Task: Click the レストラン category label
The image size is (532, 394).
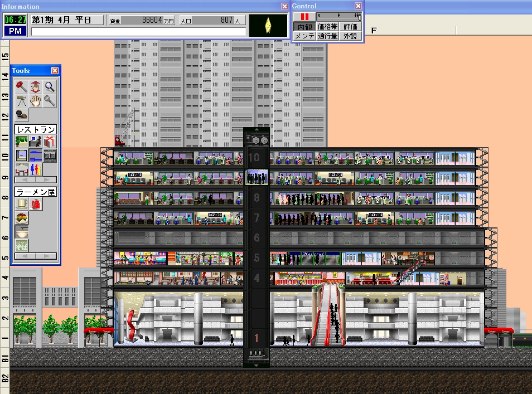Action: (x=36, y=129)
